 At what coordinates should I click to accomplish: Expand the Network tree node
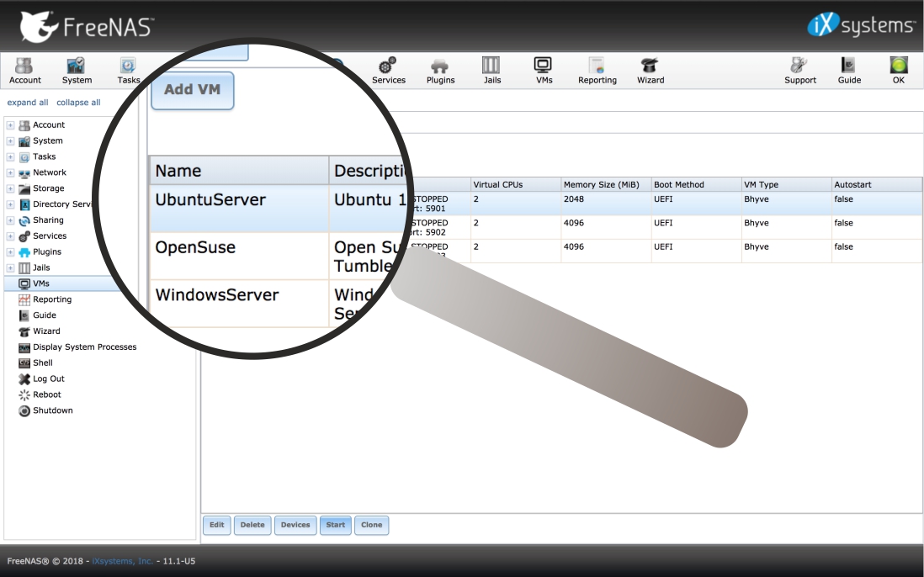[x=10, y=172]
